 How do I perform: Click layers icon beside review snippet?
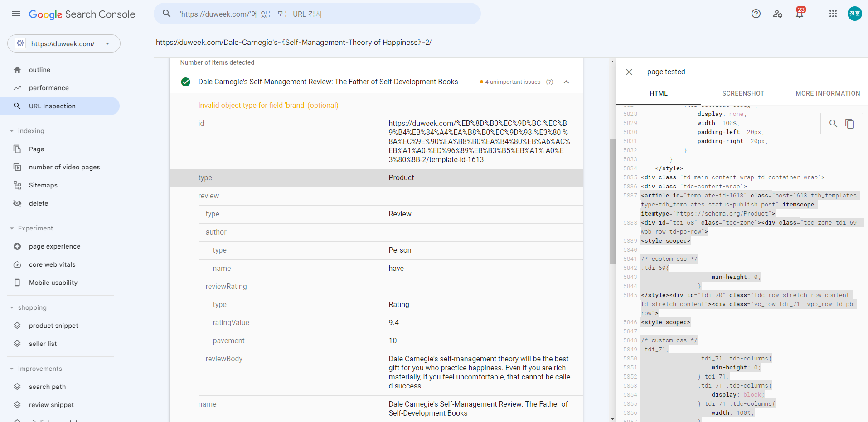tap(17, 405)
